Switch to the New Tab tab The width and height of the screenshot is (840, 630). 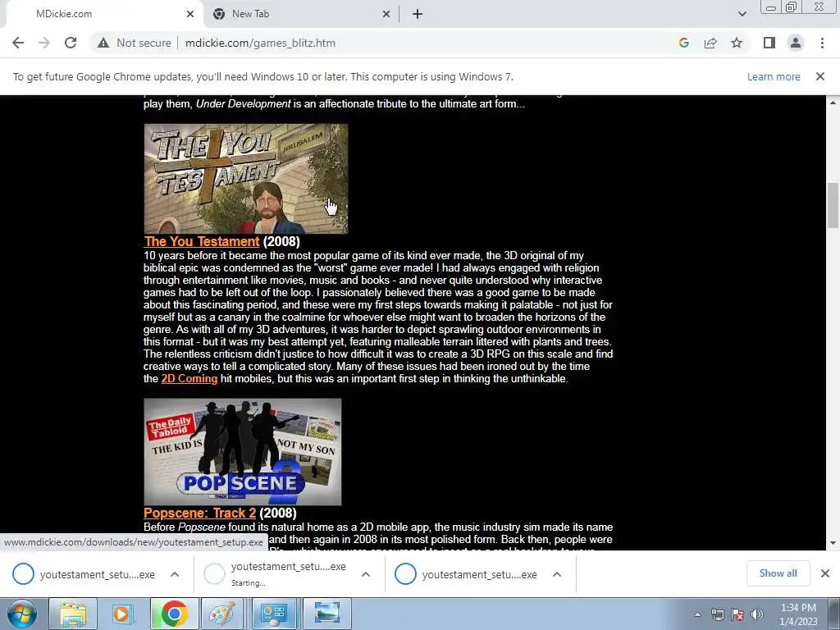click(302, 14)
